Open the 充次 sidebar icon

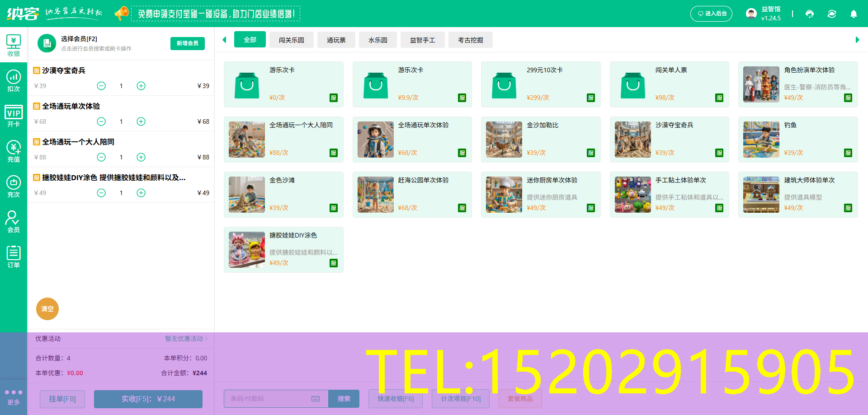tap(14, 185)
